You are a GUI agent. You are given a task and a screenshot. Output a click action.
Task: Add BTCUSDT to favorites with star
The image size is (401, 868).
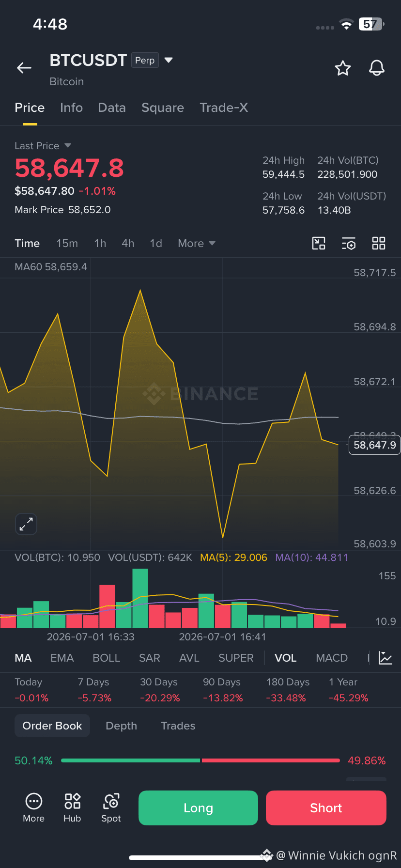pos(343,68)
